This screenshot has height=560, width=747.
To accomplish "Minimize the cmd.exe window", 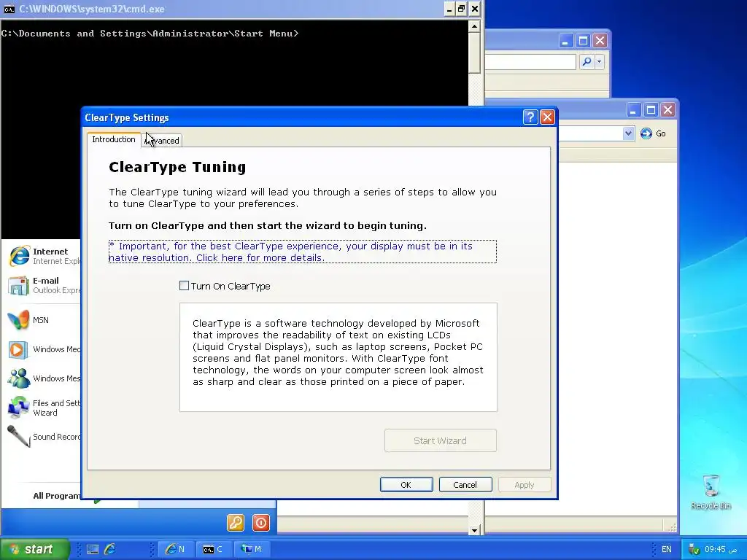I will pyautogui.click(x=449, y=9).
